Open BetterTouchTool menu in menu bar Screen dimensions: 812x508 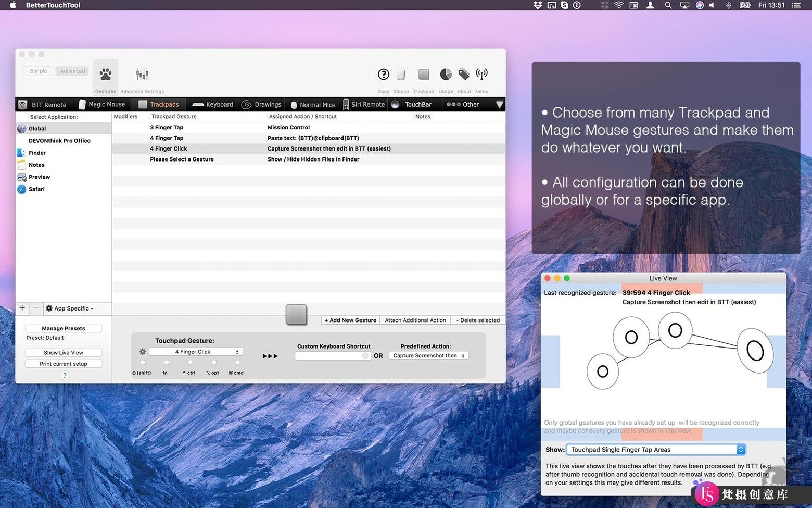click(53, 5)
